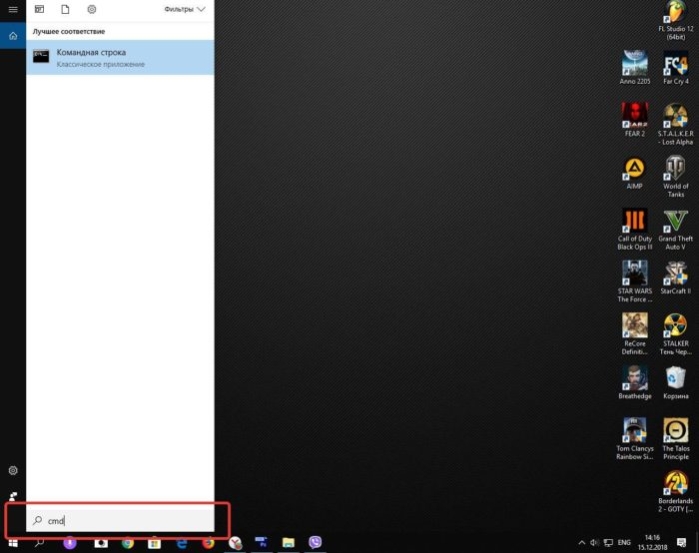Launch Microsoft Edge from the taskbar
Screen dimensions: 699x553
[x=181, y=543]
